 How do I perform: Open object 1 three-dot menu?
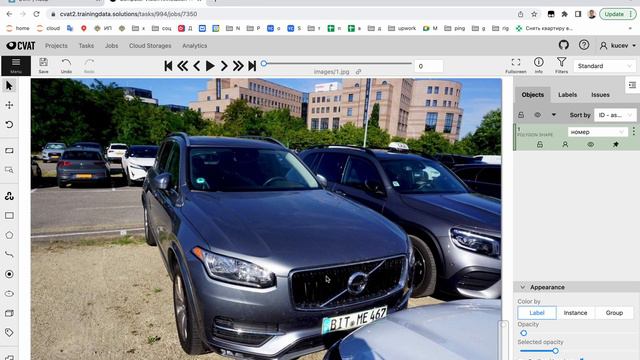[633, 131]
